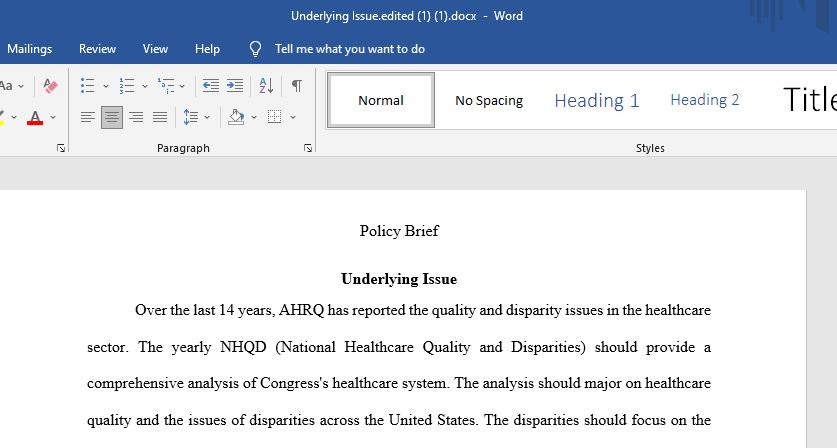Screen dimensions: 837x448
Task: Open the Bullets dropdown arrow
Action: 106,86
